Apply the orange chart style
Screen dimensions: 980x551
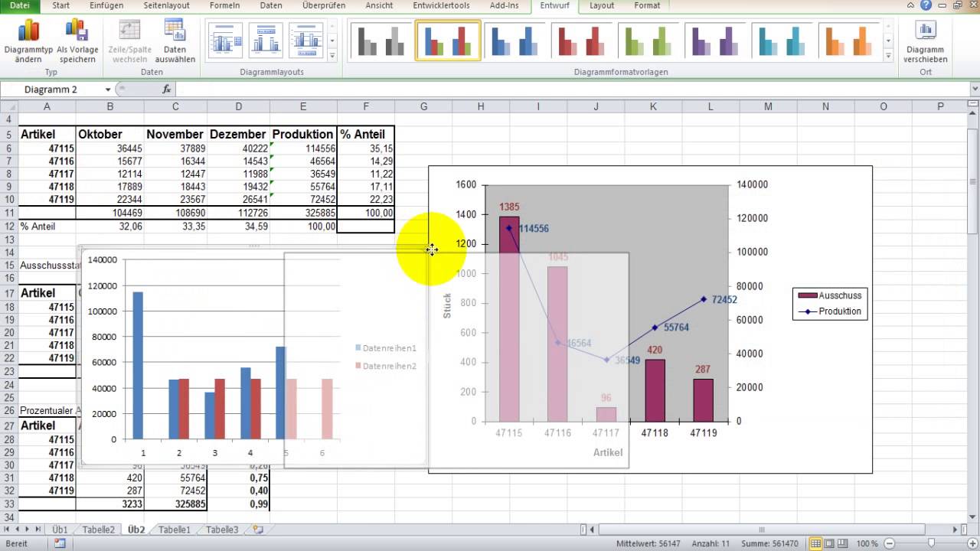848,41
